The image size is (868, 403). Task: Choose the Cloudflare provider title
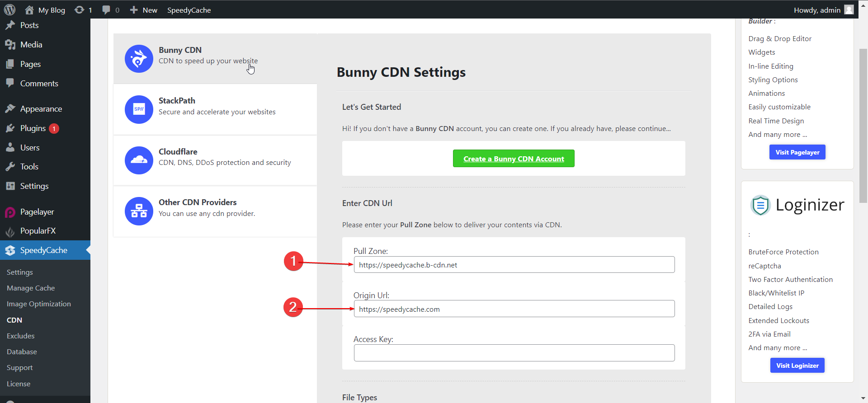click(178, 152)
